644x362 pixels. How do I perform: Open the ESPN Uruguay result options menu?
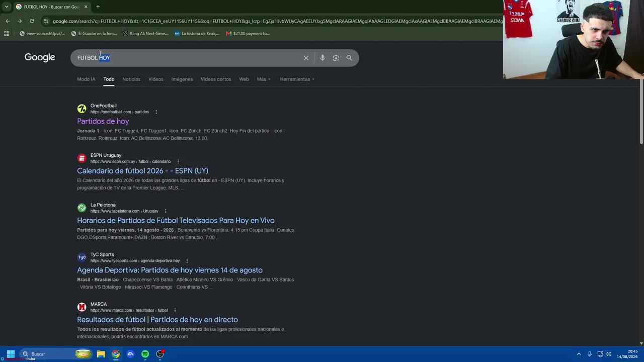pos(178,162)
